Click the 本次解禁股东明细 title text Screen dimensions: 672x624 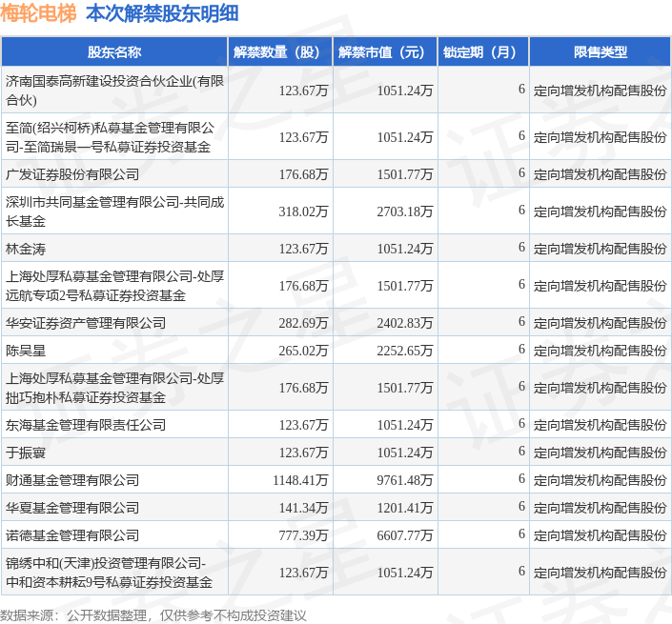(162, 14)
